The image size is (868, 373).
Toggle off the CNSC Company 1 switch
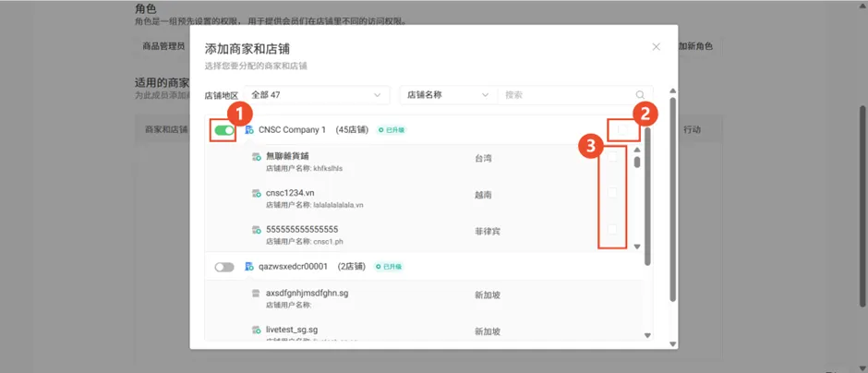click(x=224, y=130)
